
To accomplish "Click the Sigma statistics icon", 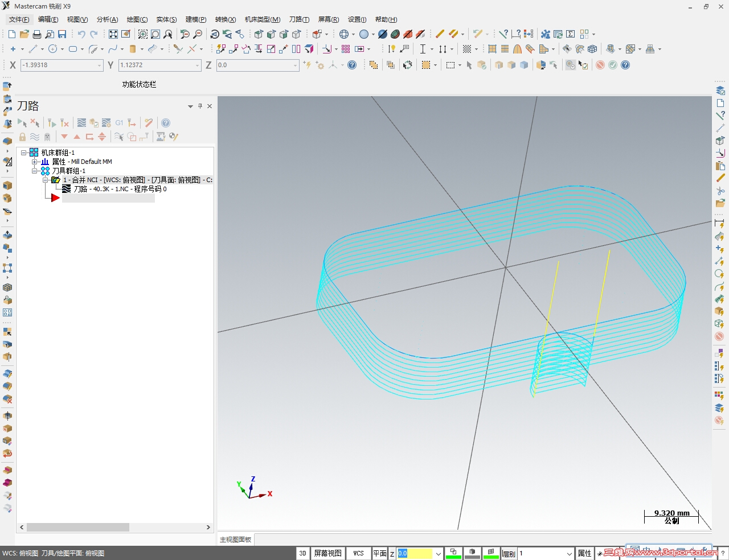I will [571, 34].
